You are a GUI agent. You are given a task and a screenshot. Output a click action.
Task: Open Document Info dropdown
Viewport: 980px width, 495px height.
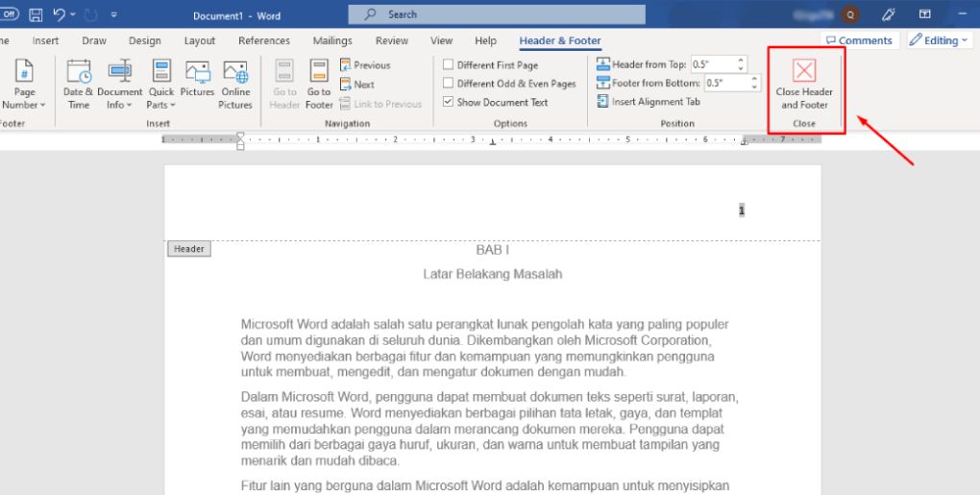[119, 85]
